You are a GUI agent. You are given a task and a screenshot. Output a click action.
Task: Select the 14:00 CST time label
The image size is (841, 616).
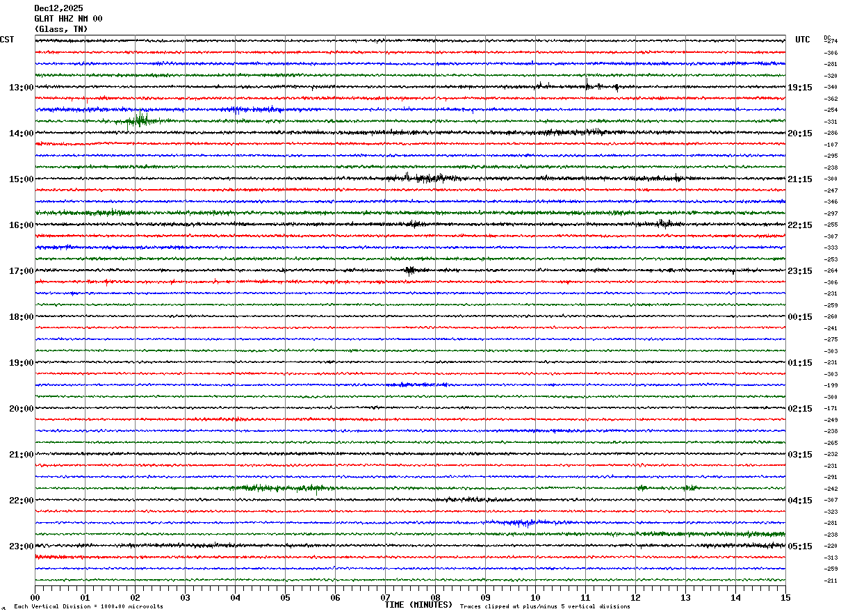point(21,133)
